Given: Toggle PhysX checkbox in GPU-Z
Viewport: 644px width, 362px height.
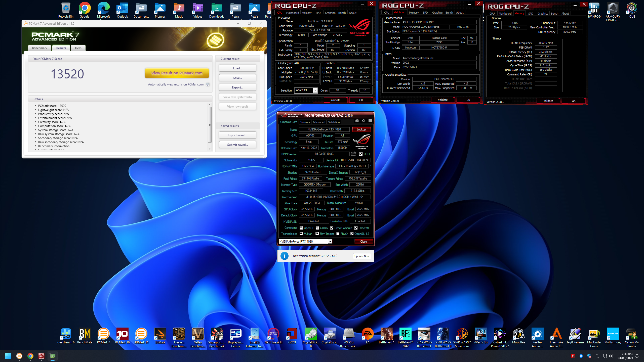Looking at the screenshot, I should (338, 234).
